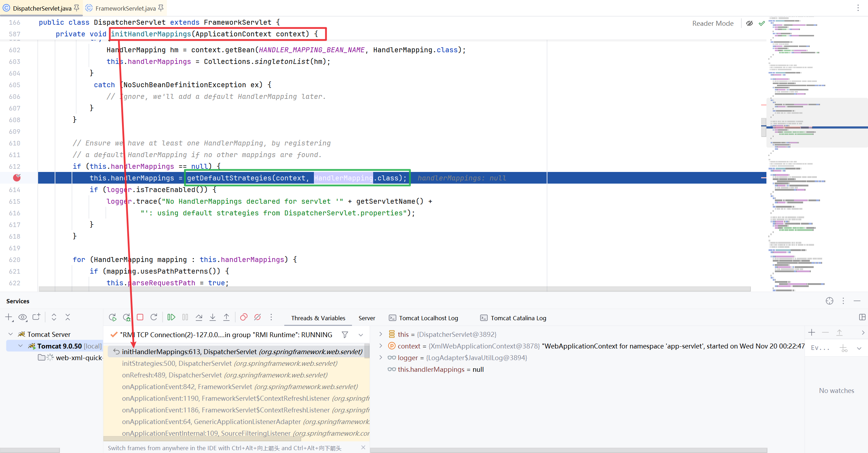Click Resume Program in debug toolbar
Screen dimensions: 868x453
point(171,317)
